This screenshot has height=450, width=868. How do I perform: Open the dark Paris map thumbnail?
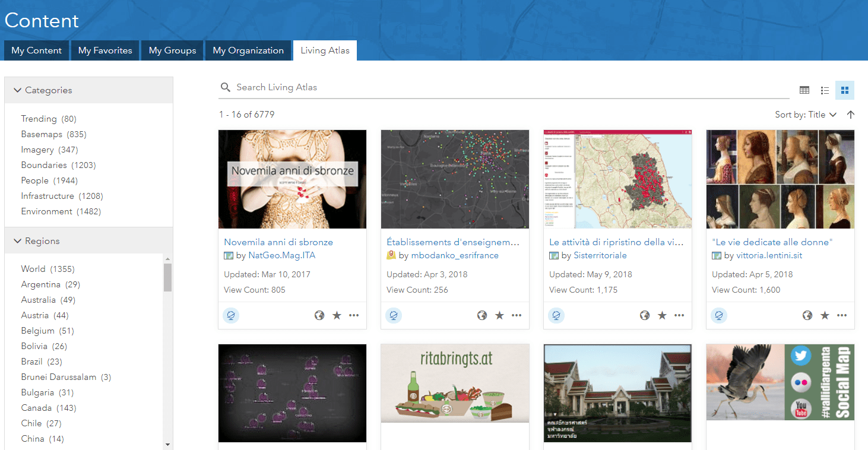coord(455,179)
